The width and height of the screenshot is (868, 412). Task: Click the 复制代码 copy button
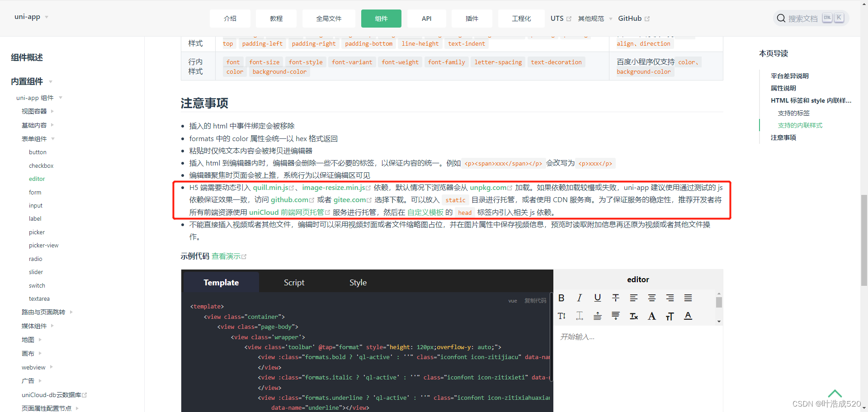pos(535,301)
